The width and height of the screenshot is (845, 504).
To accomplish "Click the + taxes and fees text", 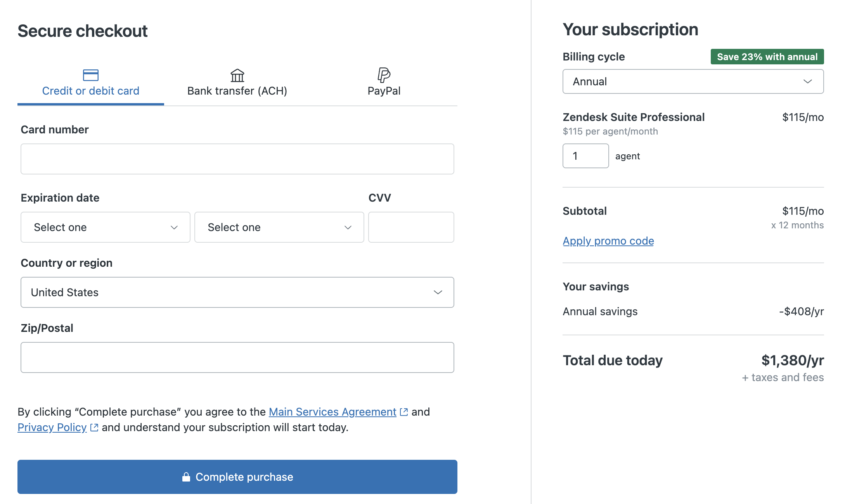I will tap(783, 378).
